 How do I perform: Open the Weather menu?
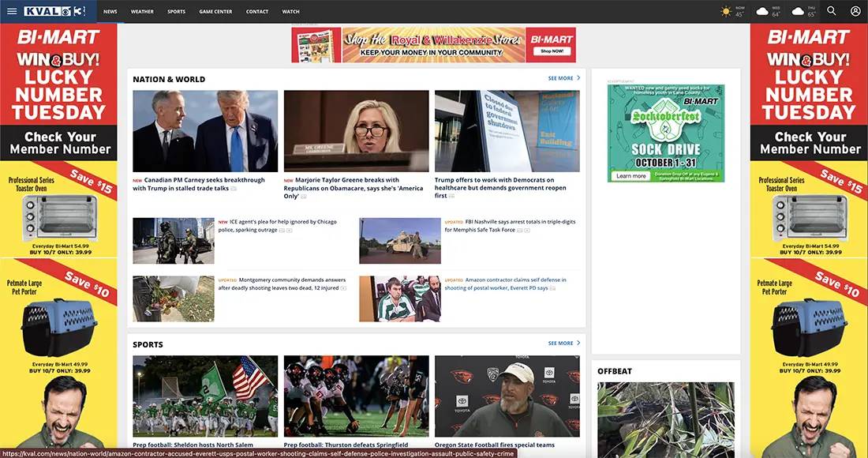[142, 11]
